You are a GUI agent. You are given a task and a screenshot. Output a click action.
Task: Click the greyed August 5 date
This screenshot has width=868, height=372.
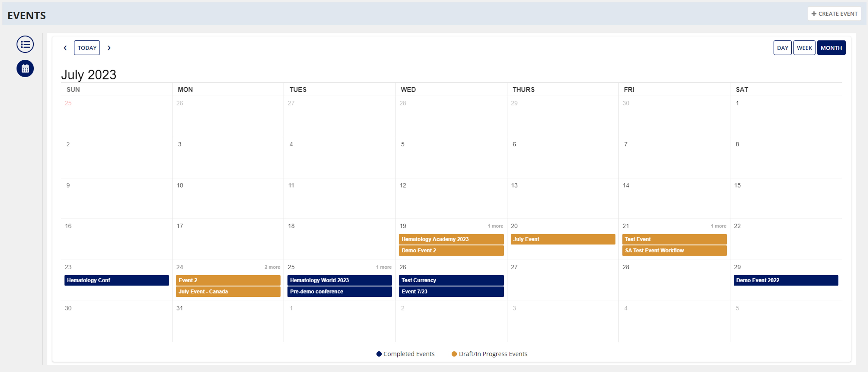click(x=737, y=308)
